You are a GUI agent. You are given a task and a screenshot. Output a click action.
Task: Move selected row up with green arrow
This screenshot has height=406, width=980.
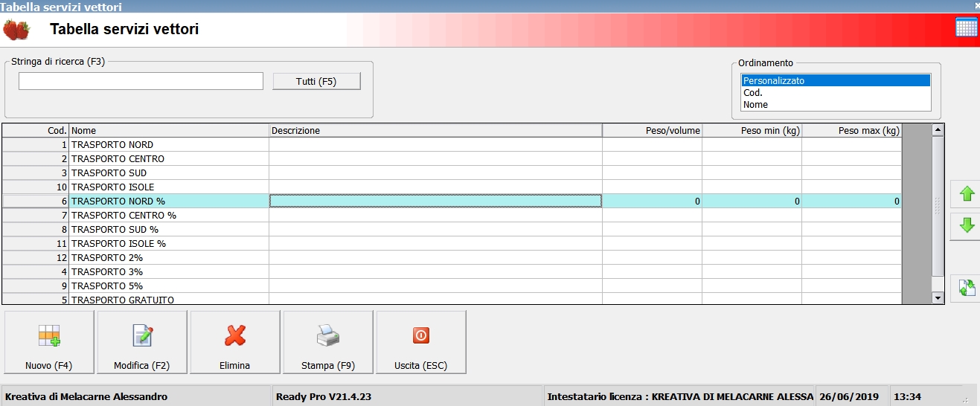click(967, 195)
